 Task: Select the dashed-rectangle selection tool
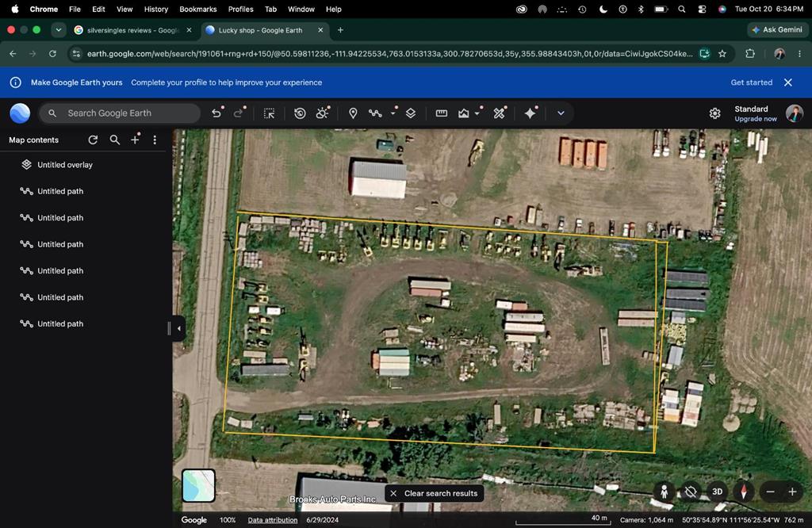[270, 113]
